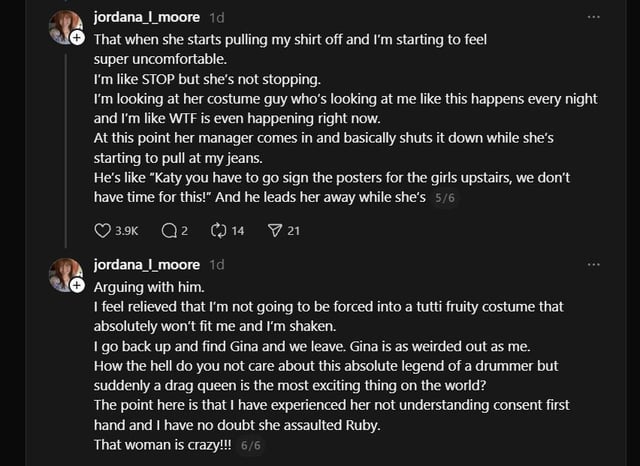
Task: Click the 6/6 thread position indicator
Action: click(x=250, y=446)
